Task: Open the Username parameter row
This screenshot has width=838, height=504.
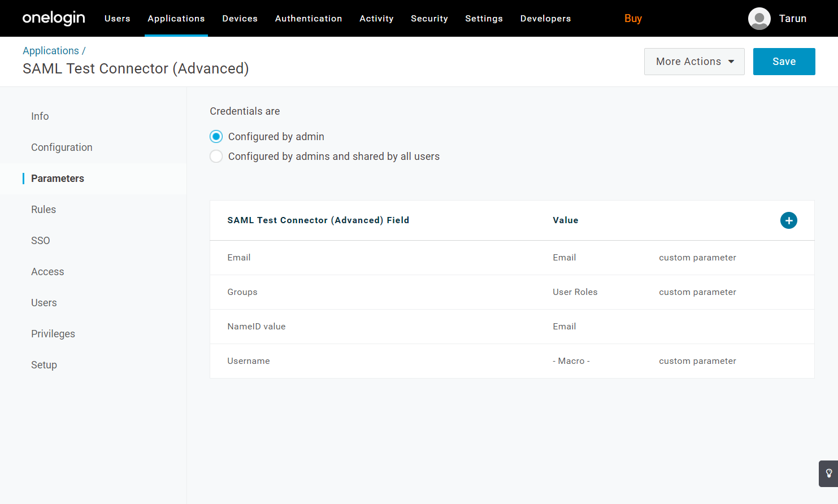Action: tap(249, 361)
